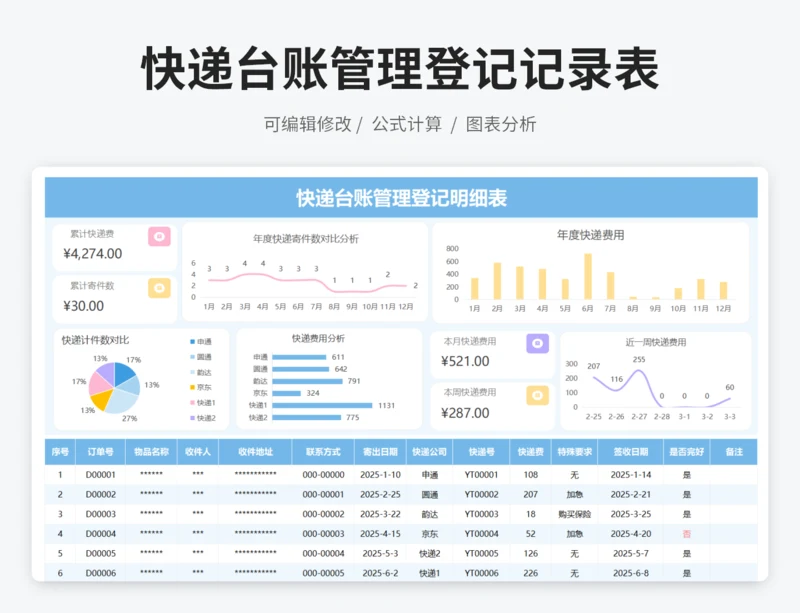800x613 pixels.
Task: Select the 是否完好 column header
Action: tap(687, 452)
